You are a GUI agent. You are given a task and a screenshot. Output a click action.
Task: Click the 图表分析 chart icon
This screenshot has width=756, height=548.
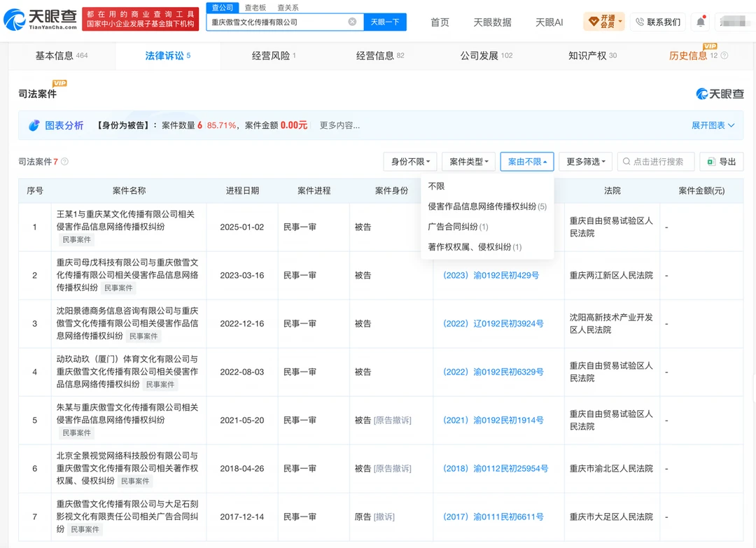(x=34, y=125)
